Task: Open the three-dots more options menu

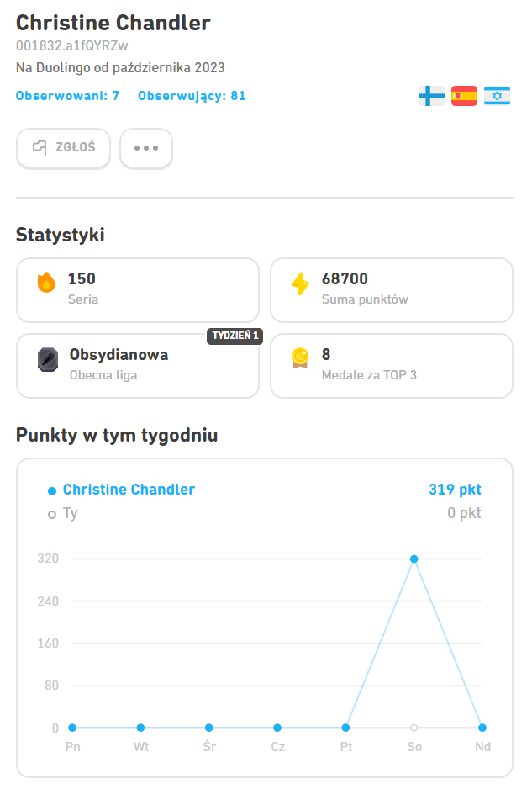Action: click(146, 148)
